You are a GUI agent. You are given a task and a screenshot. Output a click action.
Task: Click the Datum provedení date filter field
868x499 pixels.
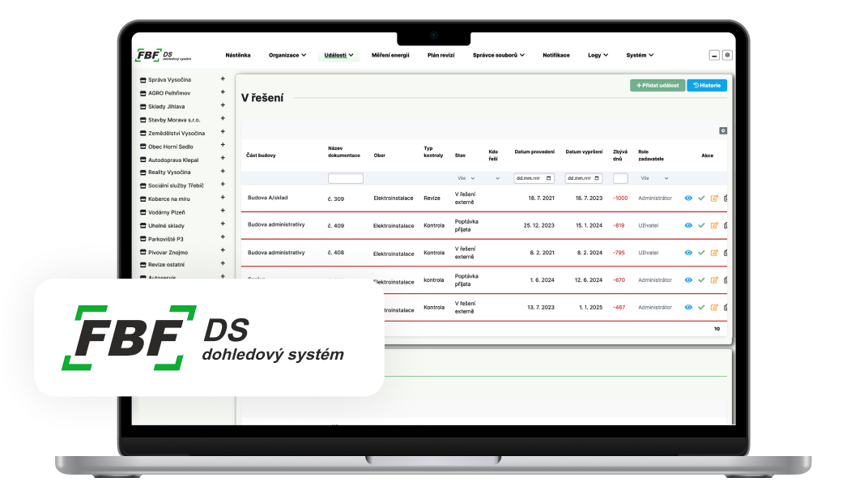coord(534,178)
